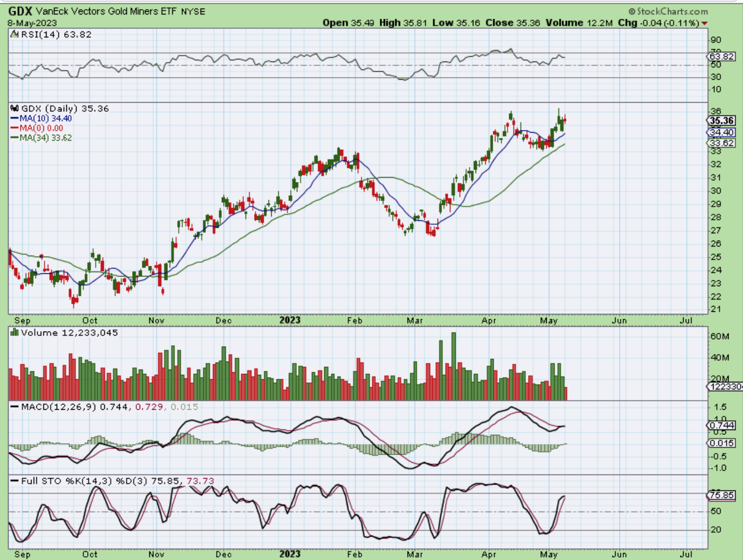Viewport: 743px width, 560px height.
Task: Select the GDX (Daily) 35.36 legend label
Action: click(x=65, y=109)
